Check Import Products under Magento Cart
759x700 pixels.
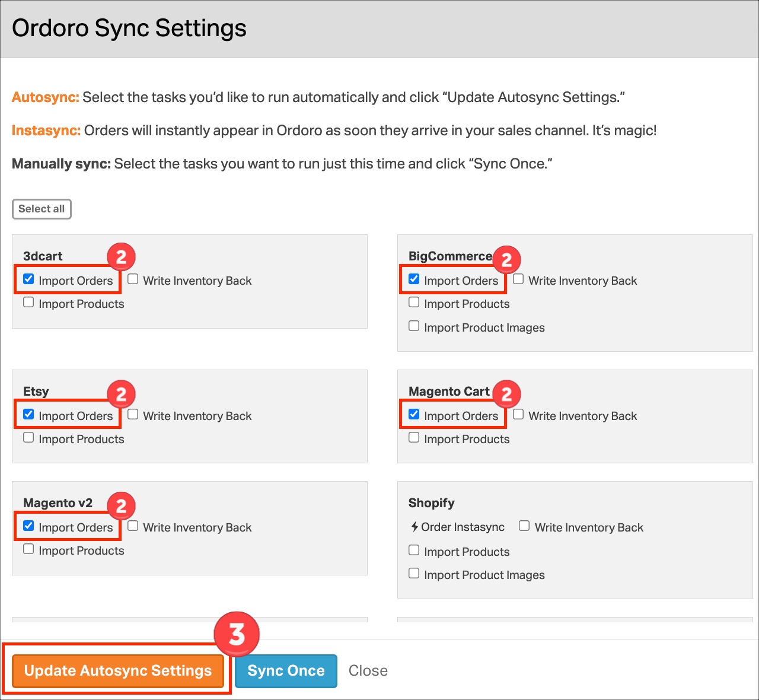414,438
